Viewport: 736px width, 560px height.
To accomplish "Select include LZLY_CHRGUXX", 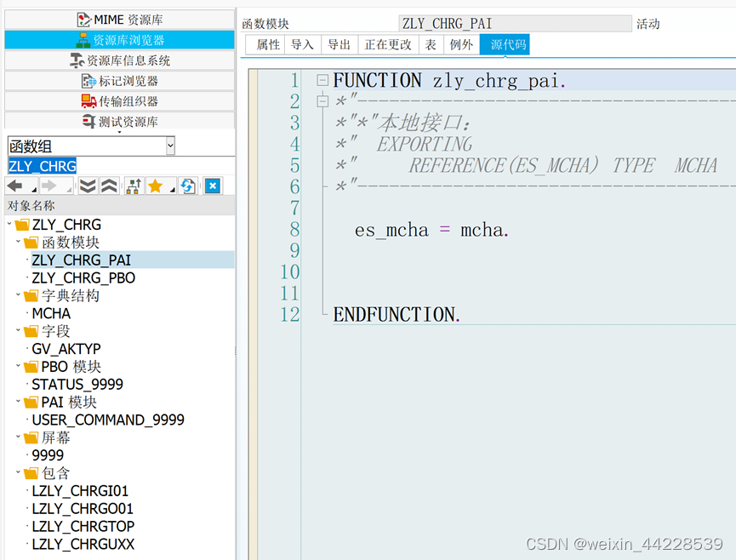I will (x=83, y=544).
